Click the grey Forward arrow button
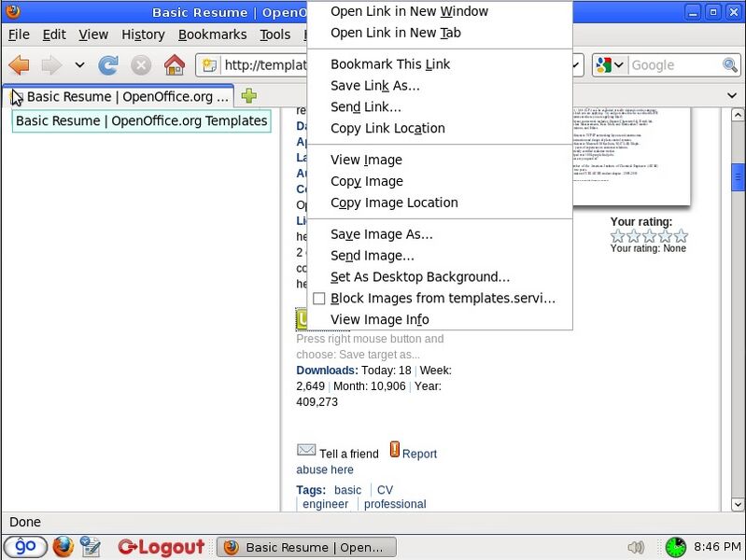Screen dimensions: 746x560 coord(51,64)
